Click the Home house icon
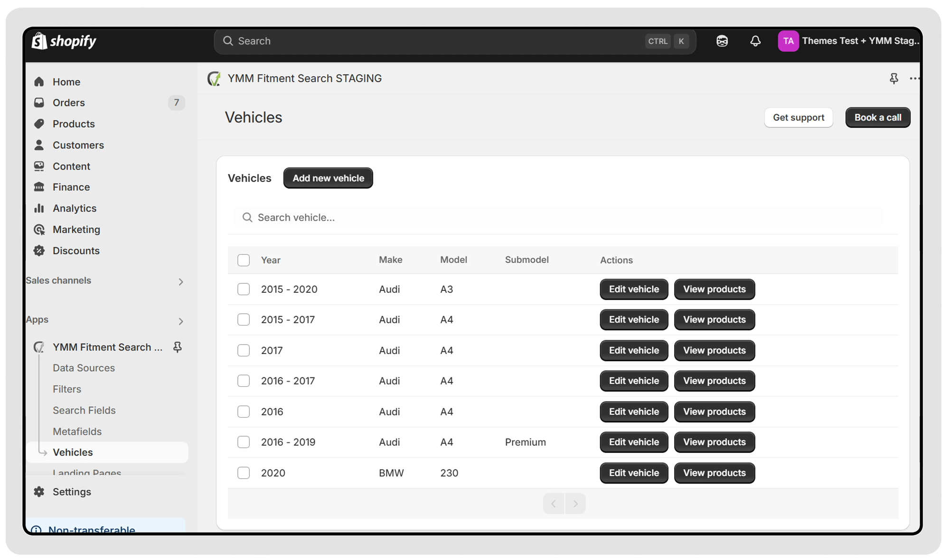 39,82
